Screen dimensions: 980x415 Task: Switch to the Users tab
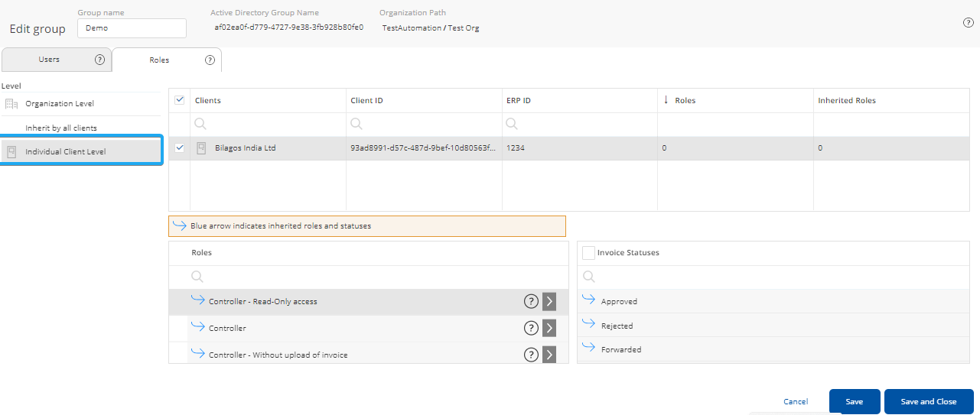49,60
